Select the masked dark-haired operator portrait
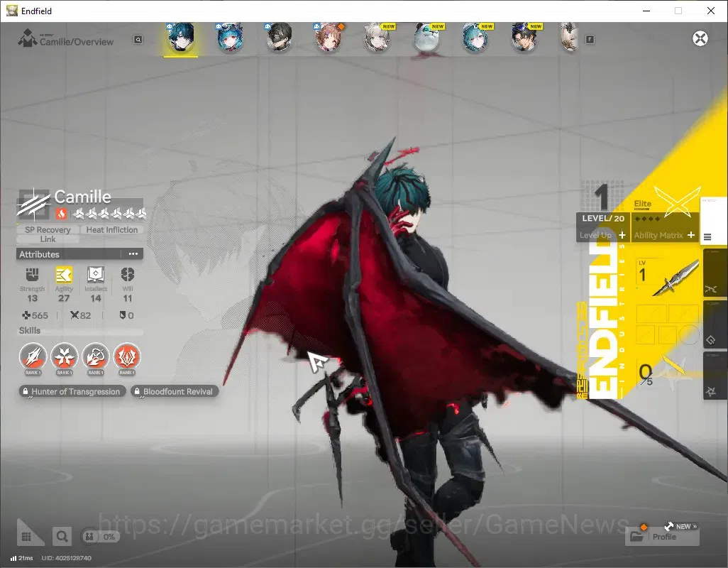This screenshot has height=568, width=728. click(x=279, y=38)
